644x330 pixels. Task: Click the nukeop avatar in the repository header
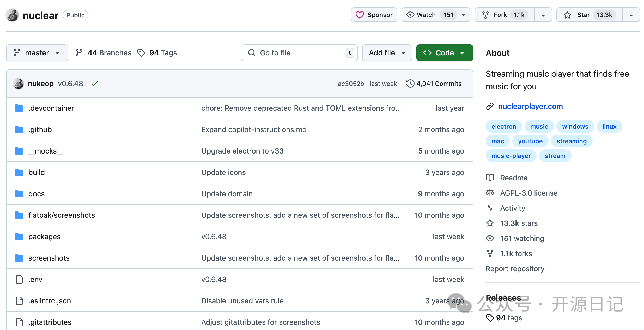(12, 15)
